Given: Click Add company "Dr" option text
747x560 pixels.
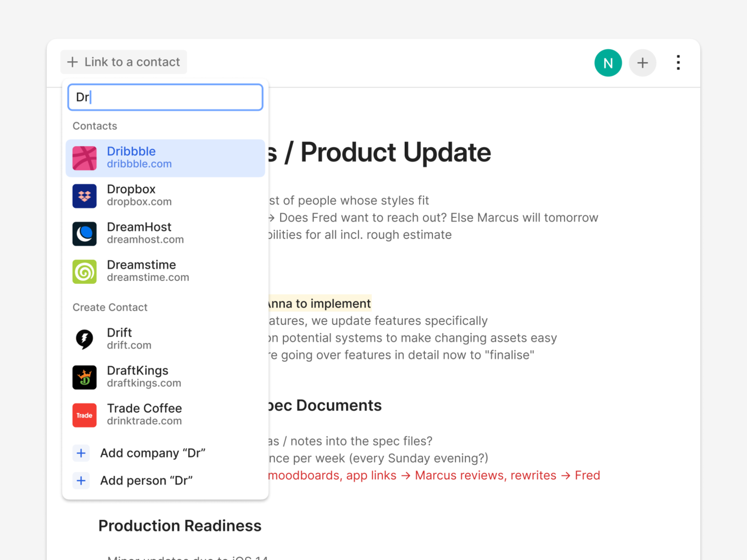Looking at the screenshot, I should [153, 453].
